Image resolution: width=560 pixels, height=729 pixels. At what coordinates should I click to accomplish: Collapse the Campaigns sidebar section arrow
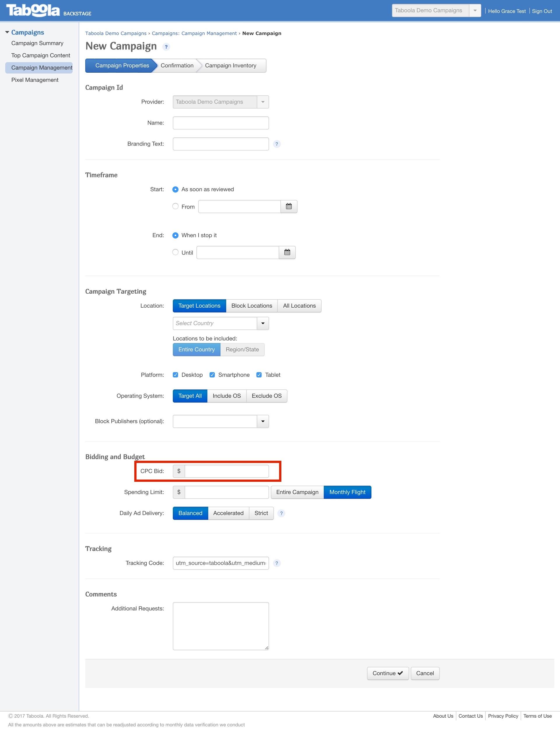tap(7, 32)
